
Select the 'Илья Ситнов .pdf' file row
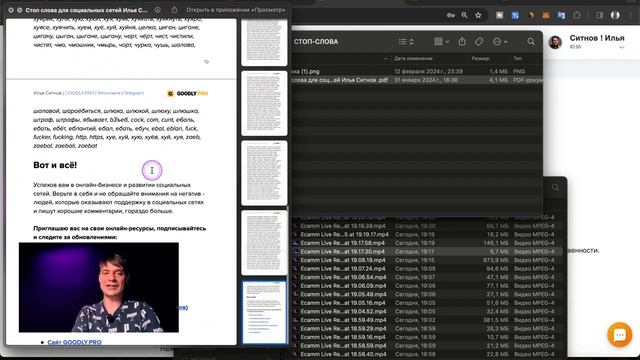coord(416,80)
